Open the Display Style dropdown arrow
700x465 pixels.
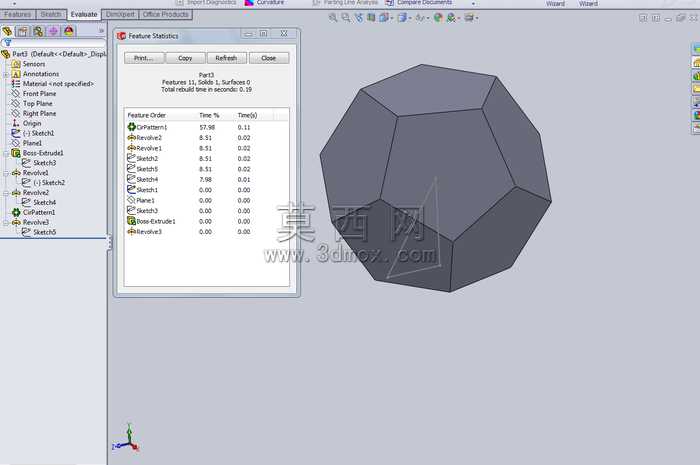(410, 18)
